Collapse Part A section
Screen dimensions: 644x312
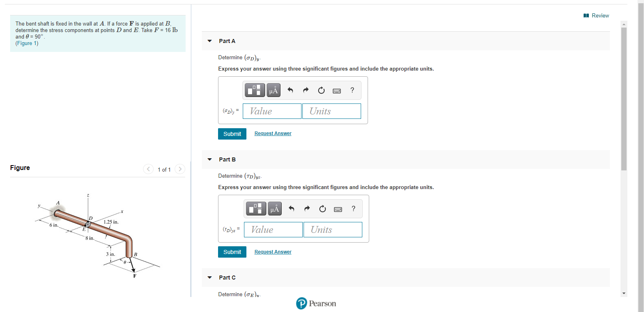click(210, 41)
